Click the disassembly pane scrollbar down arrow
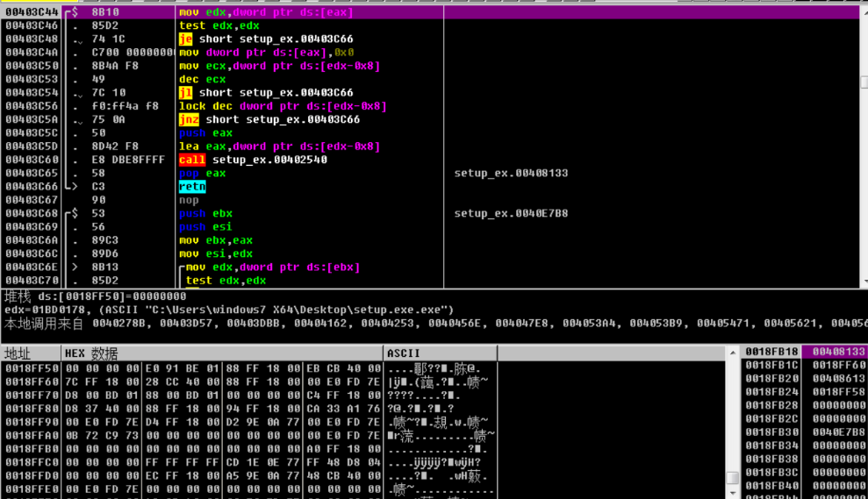The height and width of the screenshot is (499, 868). [864, 282]
